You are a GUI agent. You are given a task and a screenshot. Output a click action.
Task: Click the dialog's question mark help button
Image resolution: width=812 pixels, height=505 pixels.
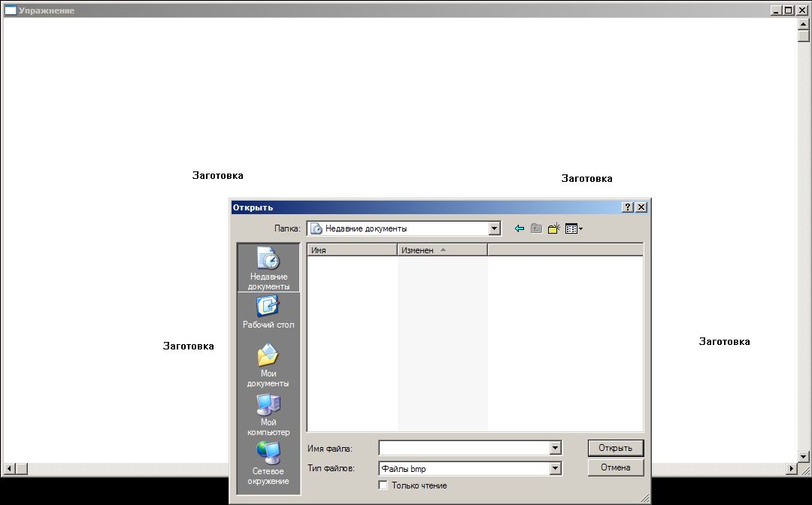[628, 207]
